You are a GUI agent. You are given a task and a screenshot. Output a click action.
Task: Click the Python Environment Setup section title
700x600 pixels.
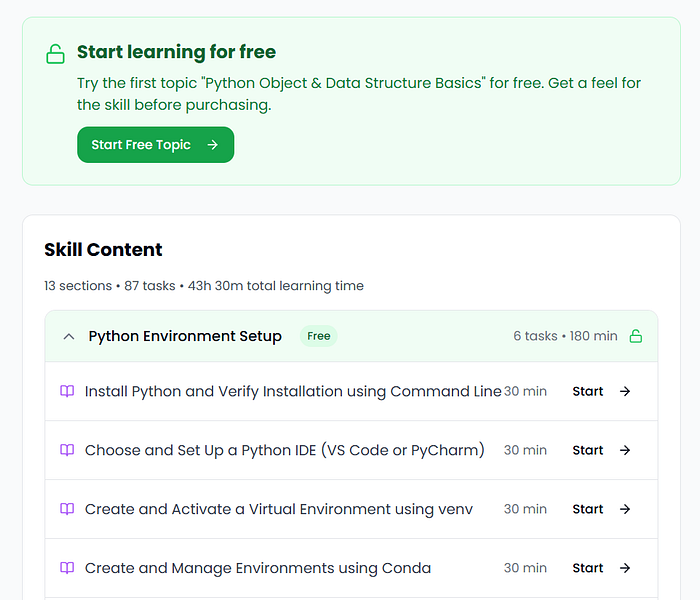click(x=185, y=336)
